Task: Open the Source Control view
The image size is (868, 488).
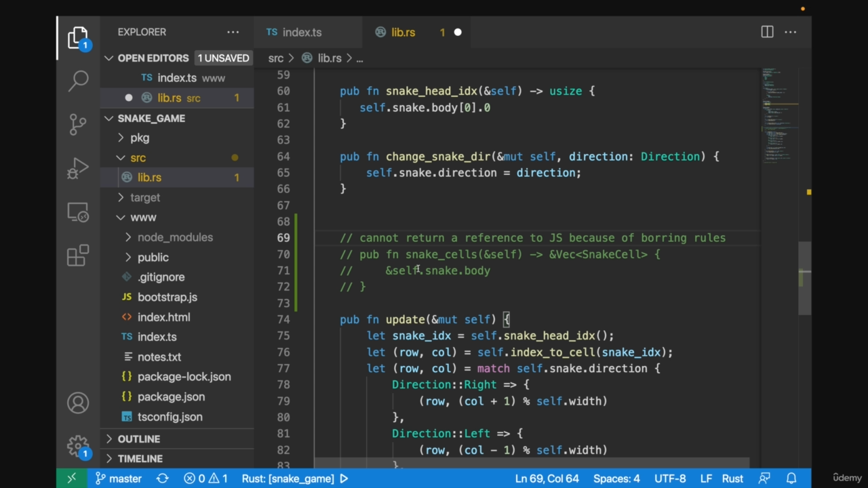Action: point(78,124)
